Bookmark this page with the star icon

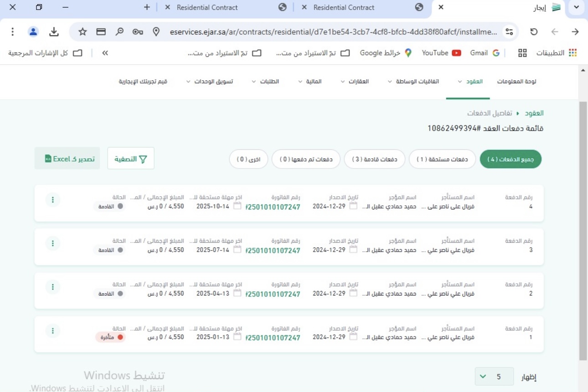coord(83,32)
